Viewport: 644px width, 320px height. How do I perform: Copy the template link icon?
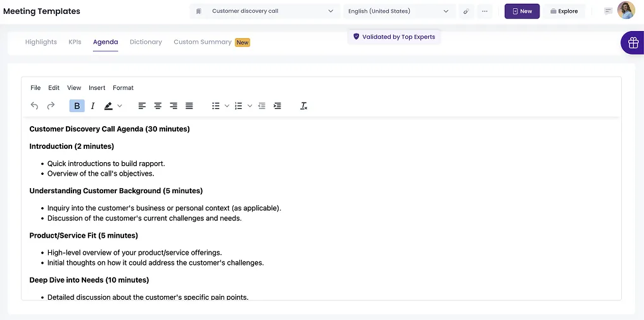point(466,11)
